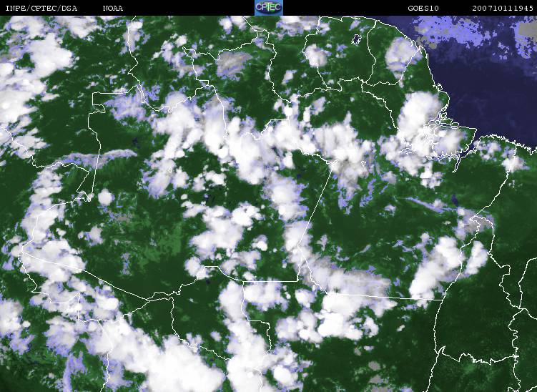537x392 pixels.
Task: Select the NOAA label in header
Action: 113,8
